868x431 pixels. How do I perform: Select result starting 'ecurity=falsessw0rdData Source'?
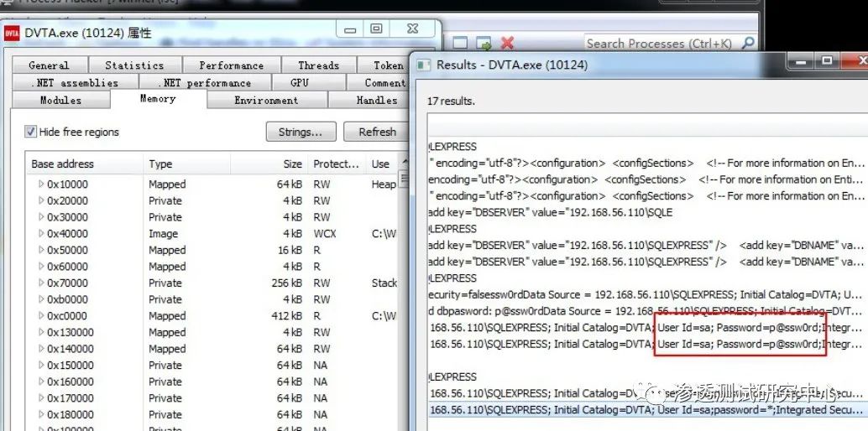(x=646, y=294)
